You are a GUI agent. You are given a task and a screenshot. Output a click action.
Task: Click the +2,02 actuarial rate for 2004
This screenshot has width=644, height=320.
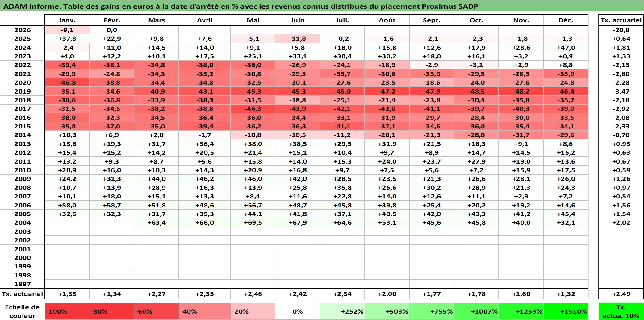pos(621,222)
